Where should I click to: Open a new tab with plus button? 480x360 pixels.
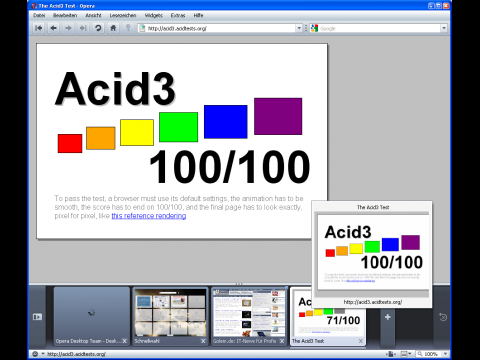[388, 317]
